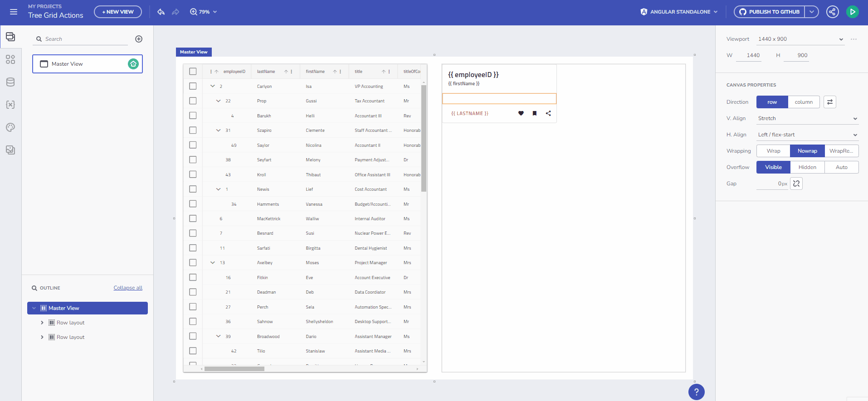Click the share project icon

coord(832,12)
